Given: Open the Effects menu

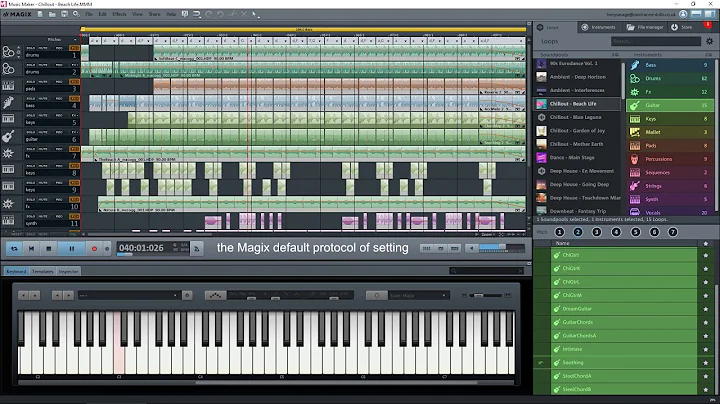Looking at the screenshot, I should (119, 14).
